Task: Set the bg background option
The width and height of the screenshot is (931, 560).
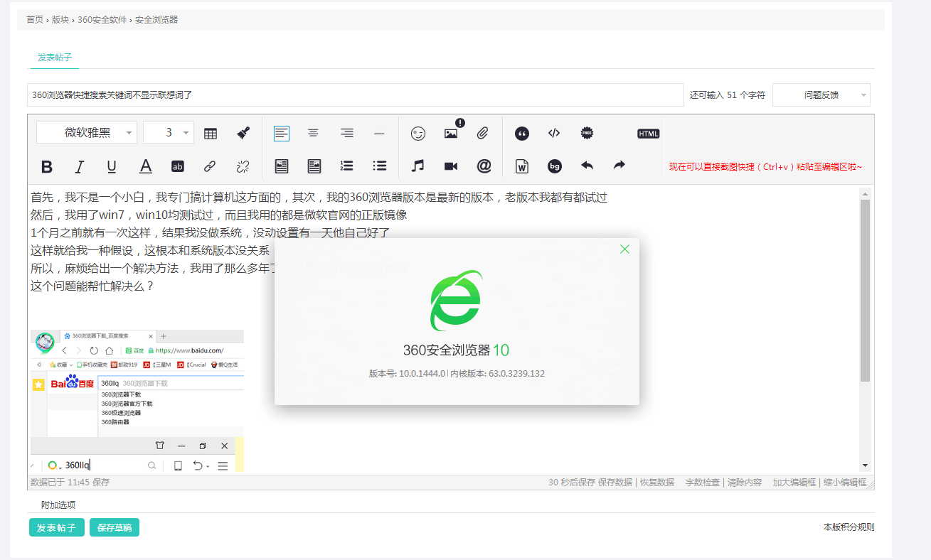Action: click(555, 166)
